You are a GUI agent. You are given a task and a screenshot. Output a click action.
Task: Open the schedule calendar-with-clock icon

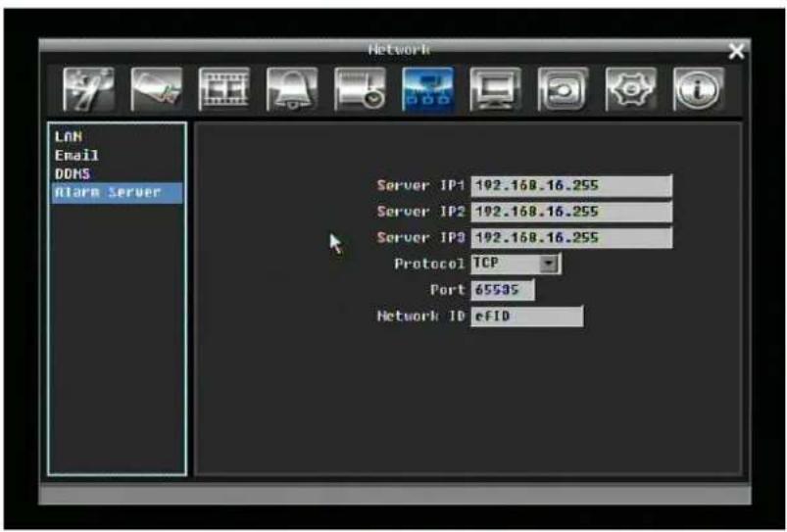(x=360, y=89)
